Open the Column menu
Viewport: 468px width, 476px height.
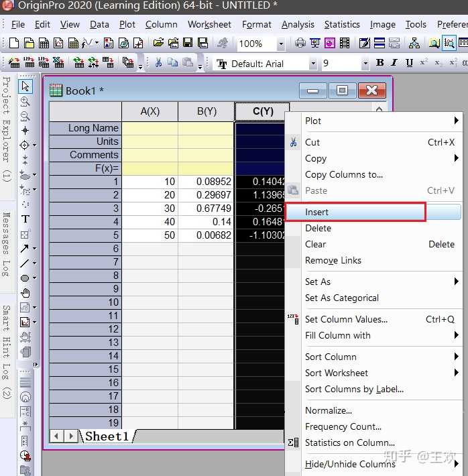[162, 24]
